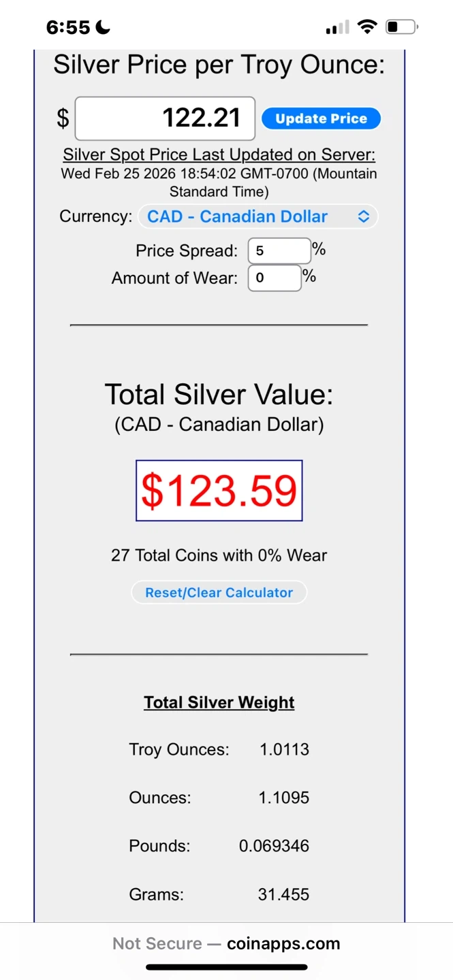
Task: Open the Currency dropdown showing CAD
Action: [257, 216]
